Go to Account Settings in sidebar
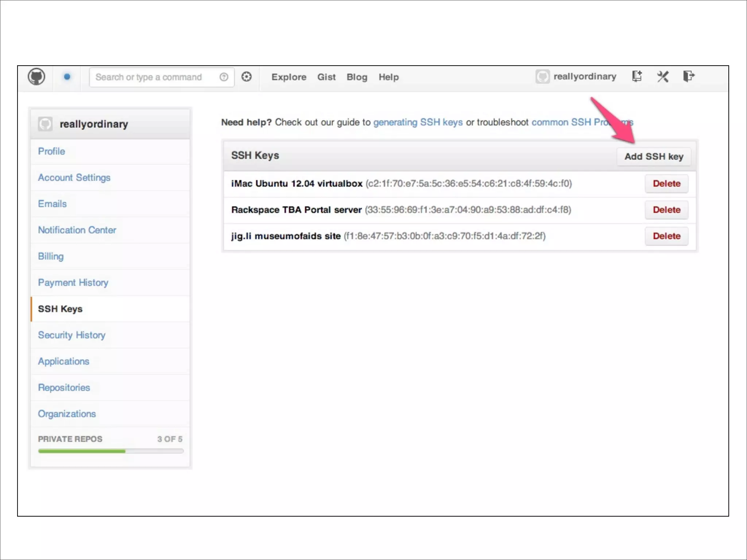 click(74, 178)
